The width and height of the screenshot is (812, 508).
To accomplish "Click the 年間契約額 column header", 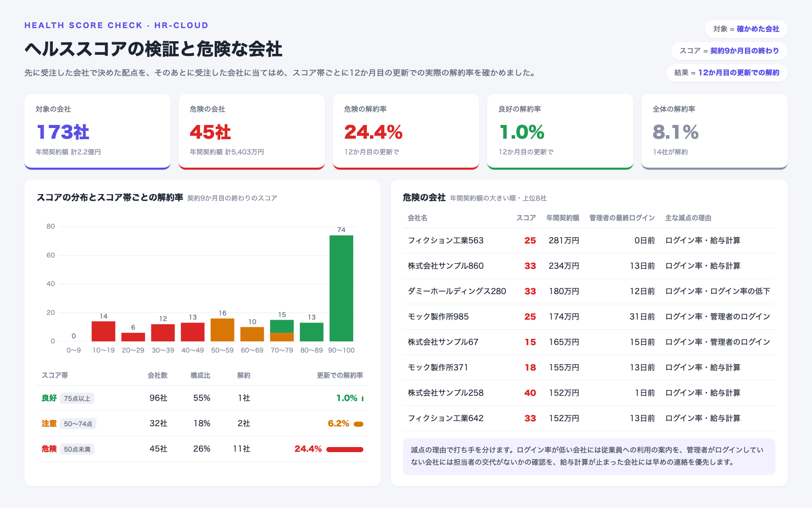I will pyautogui.click(x=563, y=218).
